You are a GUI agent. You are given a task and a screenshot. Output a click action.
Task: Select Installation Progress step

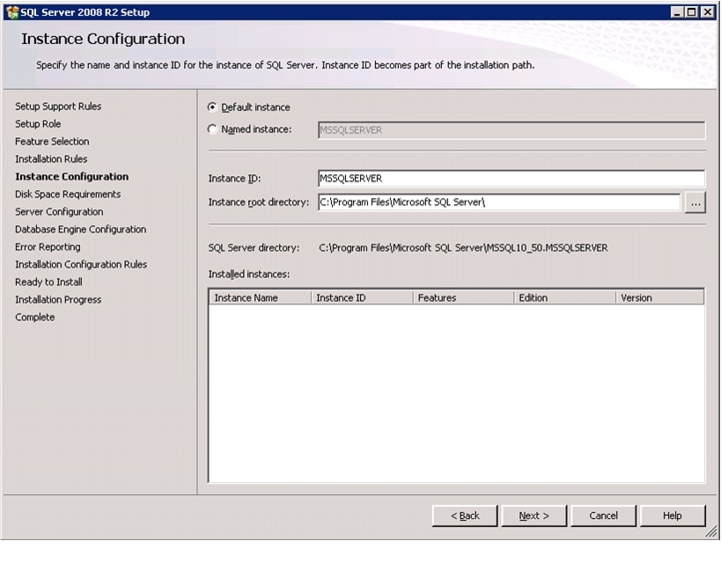(x=58, y=300)
